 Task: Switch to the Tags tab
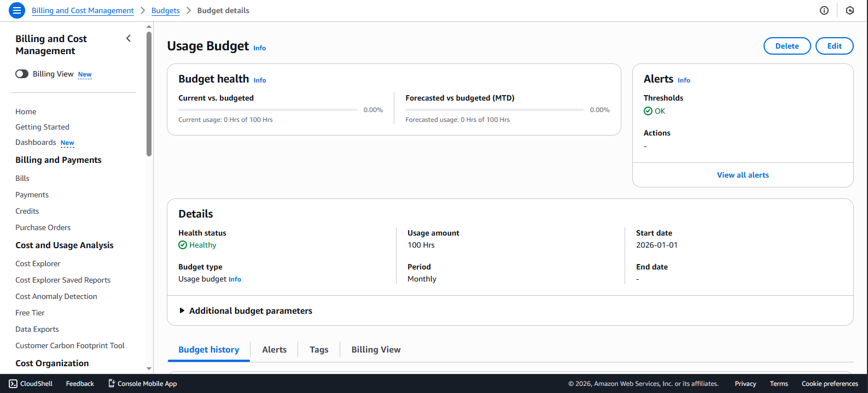(x=319, y=350)
